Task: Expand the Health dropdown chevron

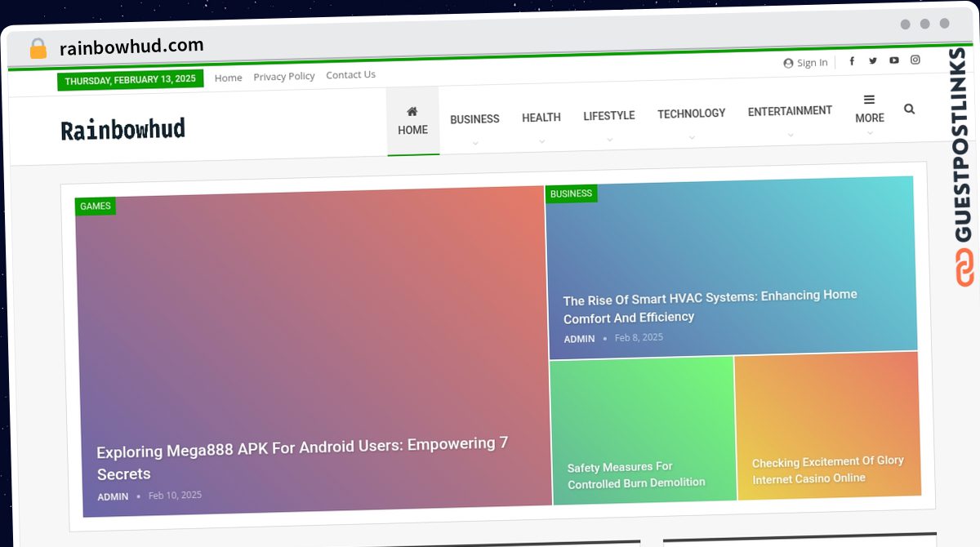Action: point(541,141)
